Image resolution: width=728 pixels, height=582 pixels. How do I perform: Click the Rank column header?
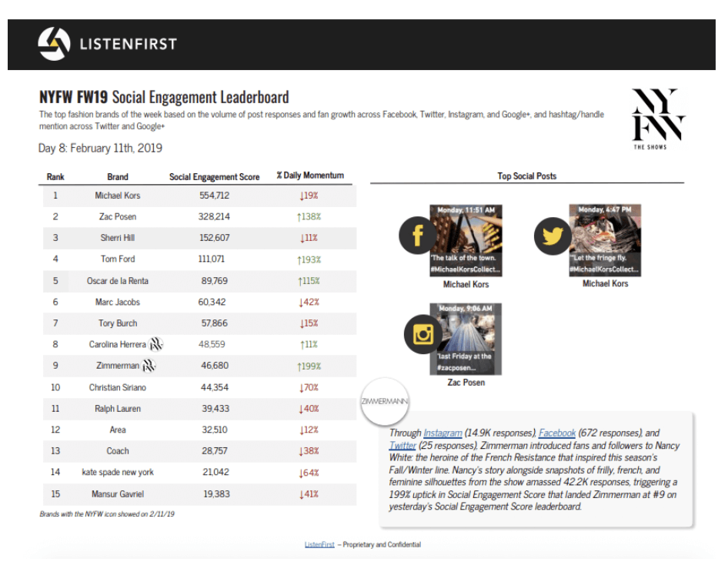pos(55,177)
